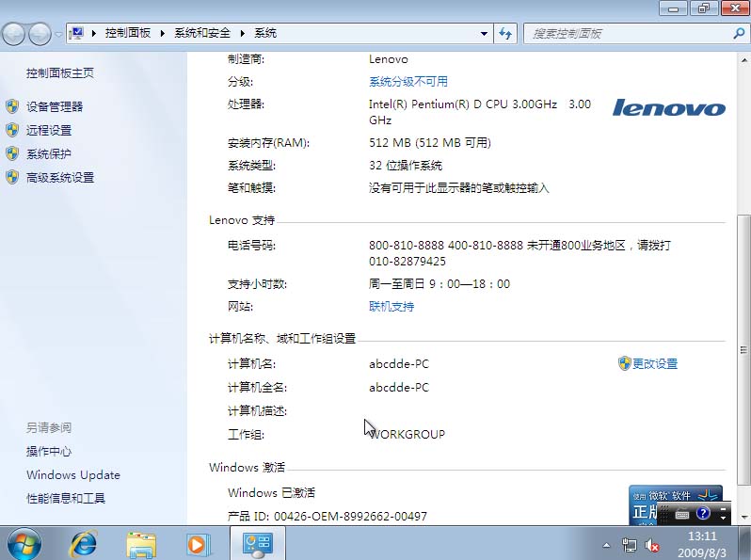
Task: Click the Pentium(R) D CPU processor text
Action: click(x=479, y=112)
